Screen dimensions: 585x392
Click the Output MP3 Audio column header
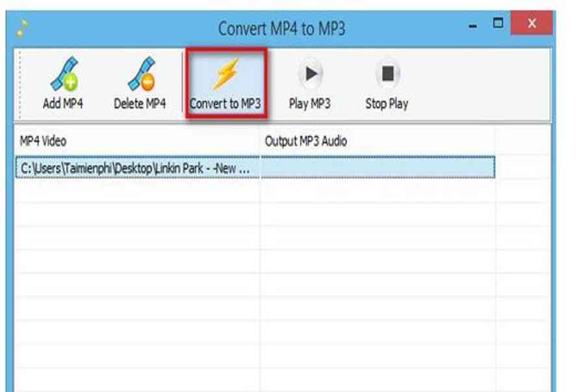coord(377,141)
